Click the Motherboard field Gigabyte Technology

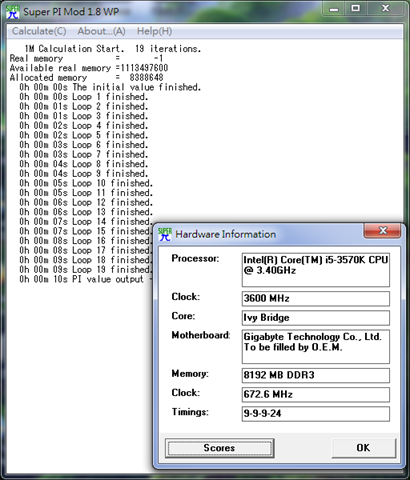pos(316,347)
